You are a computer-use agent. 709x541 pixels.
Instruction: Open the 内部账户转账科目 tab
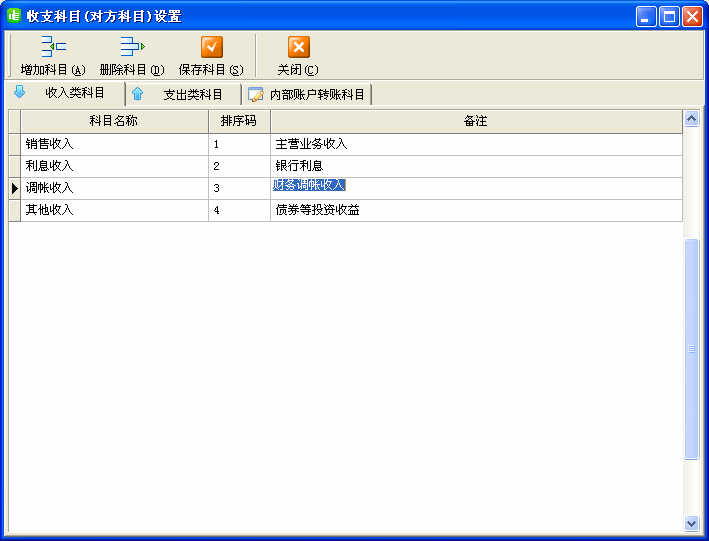[317, 95]
